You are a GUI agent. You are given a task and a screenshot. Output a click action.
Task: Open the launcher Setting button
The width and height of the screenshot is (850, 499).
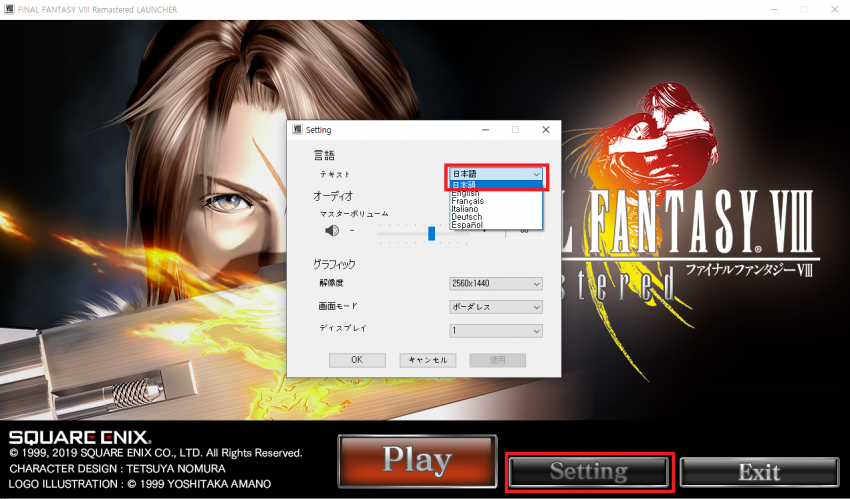[589, 471]
